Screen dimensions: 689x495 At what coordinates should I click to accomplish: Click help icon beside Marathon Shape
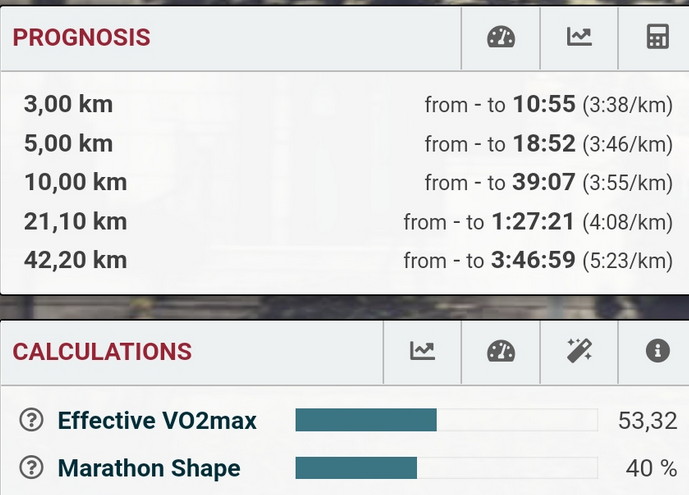[32, 467]
